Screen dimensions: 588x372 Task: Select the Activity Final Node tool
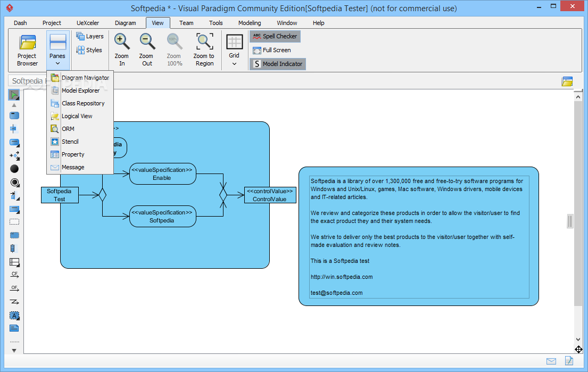(x=14, y=183)
